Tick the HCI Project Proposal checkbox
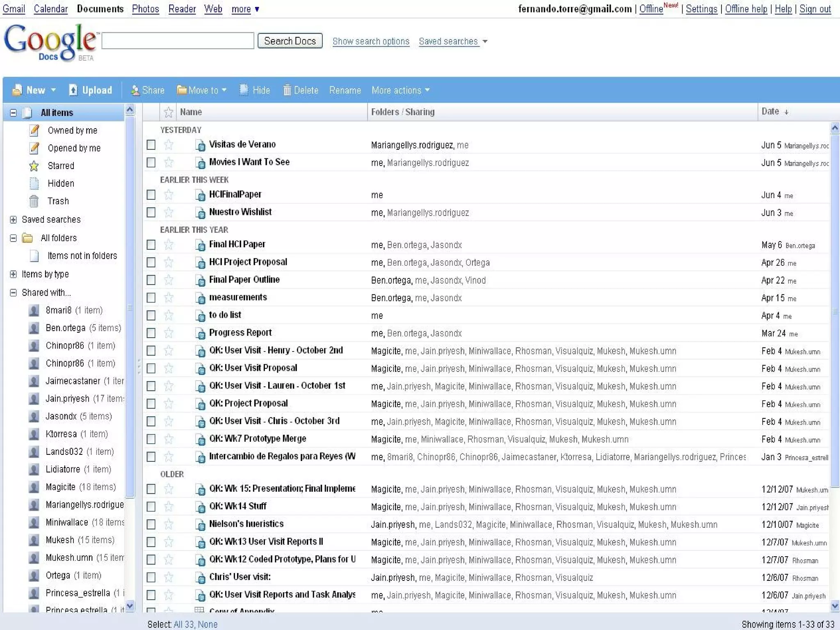This screenshot has height=630, width=840. [x=151, y=262]
